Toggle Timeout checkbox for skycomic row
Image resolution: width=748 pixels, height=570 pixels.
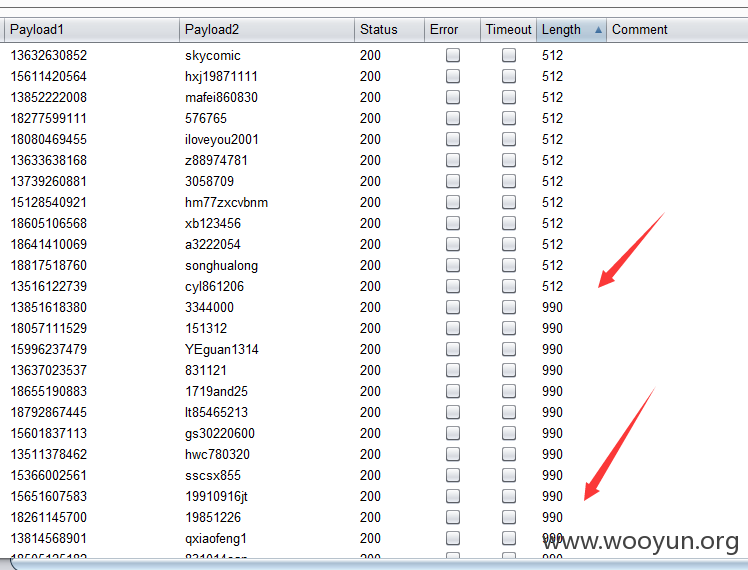(x=509, y=55)
